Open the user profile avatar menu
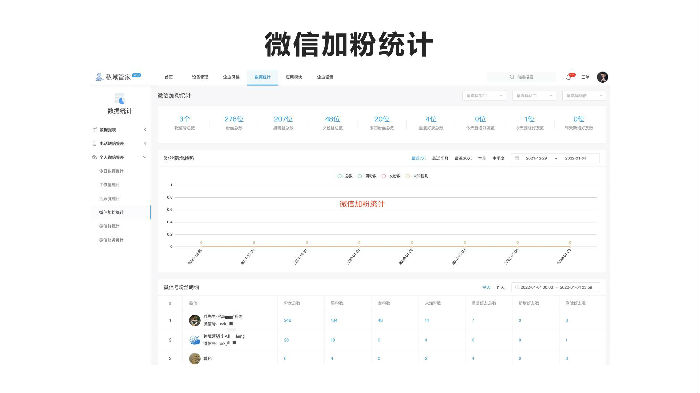The width and height of the screenshot is (700, 393). (602, 77)
